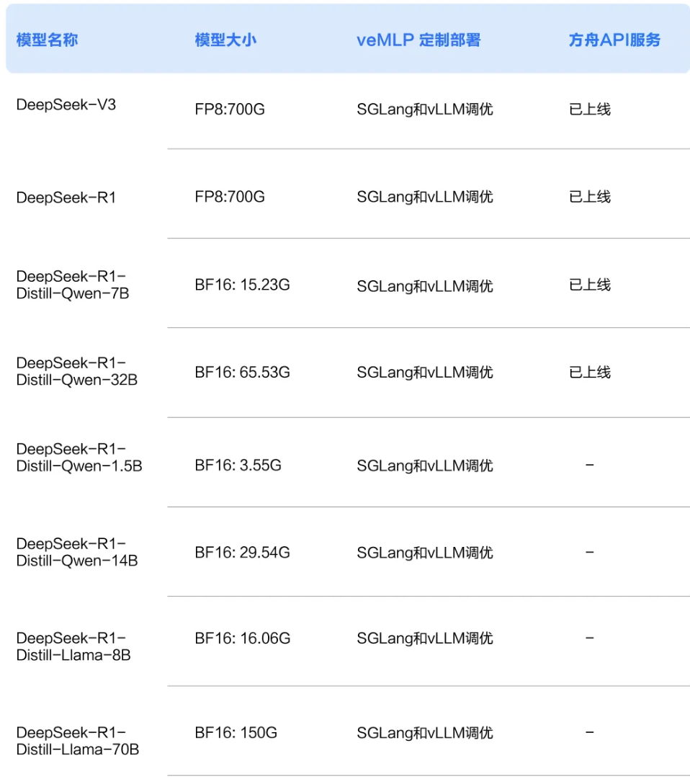Open the DeepSeek-R1-Distill-Qwen-7B model entry

point(73,285)
